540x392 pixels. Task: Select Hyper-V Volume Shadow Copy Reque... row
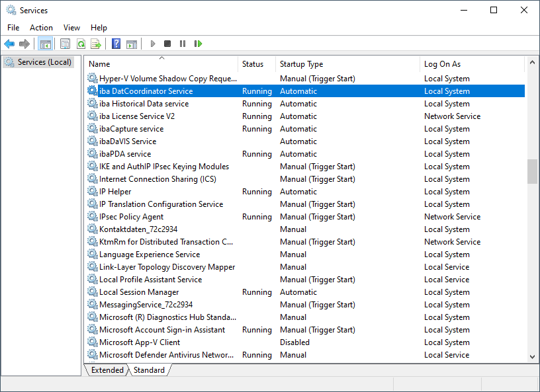click(306, 79)
